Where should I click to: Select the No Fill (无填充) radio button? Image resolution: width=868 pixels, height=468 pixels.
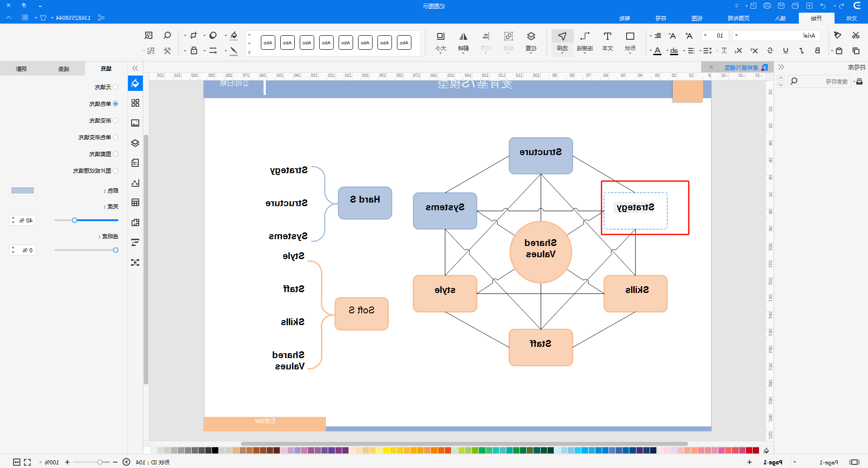(116, 87)
